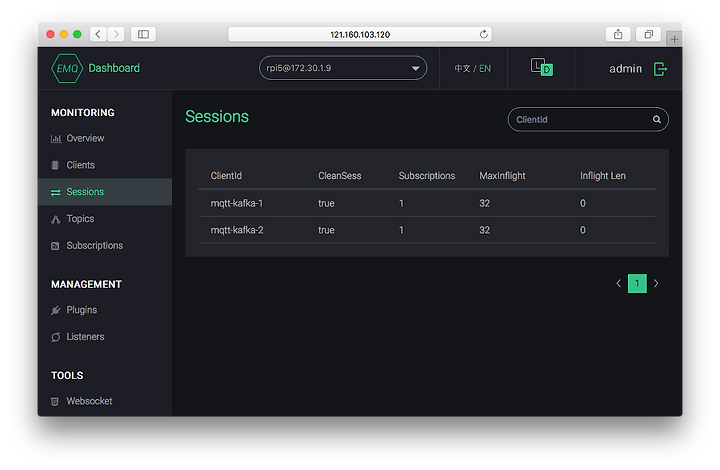Viewport: 720px width, 470px height.
Task: Click the Websocket HTML5 icon
Action: pyautogui.click(x=55, y=402)
